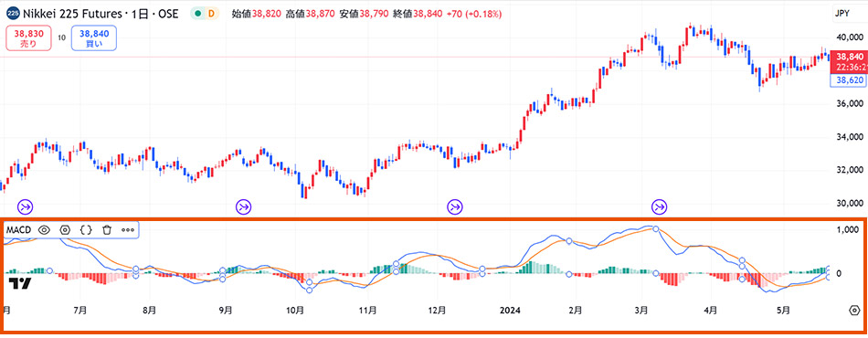Click the Nikkei 225 Futures symbol title
The image size is (868, 338).
[101, 13]
